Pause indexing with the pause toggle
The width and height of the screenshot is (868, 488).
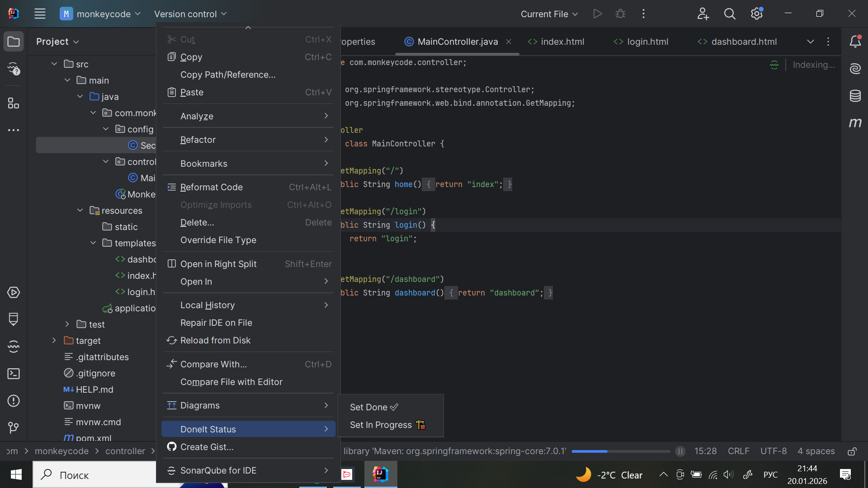coord(680,451)
